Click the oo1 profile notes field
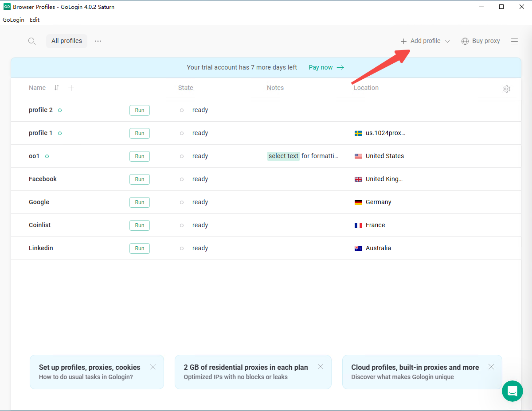 303,156
